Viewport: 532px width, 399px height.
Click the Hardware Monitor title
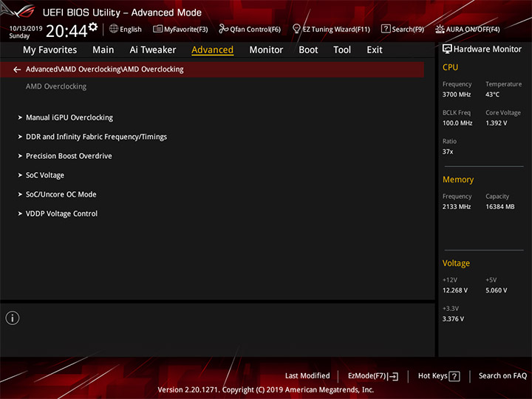pos(488,50)
